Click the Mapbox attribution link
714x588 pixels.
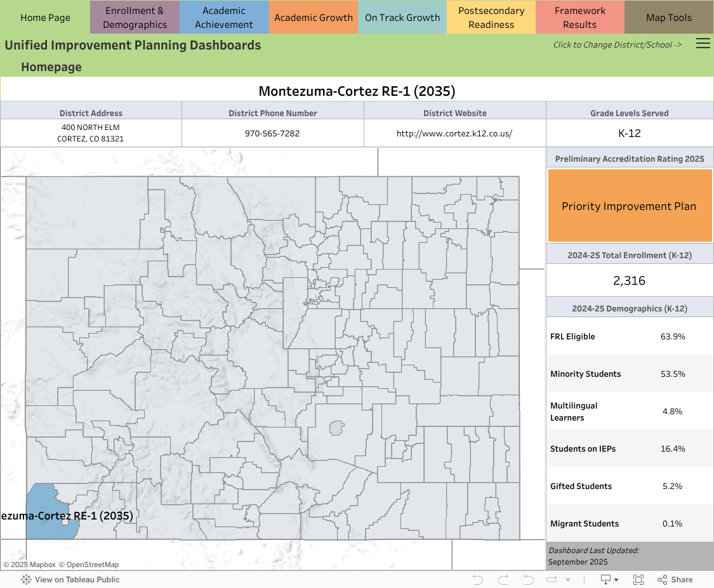[30, 565]
